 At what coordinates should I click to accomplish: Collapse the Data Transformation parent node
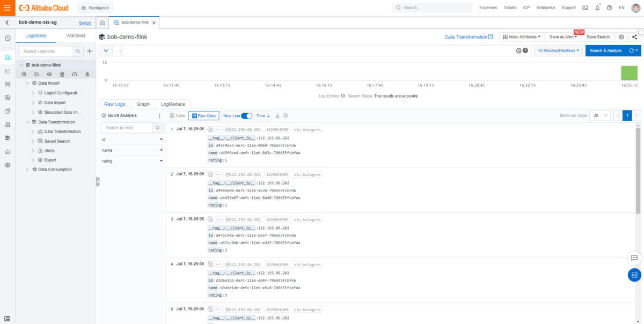click(28, 122)
